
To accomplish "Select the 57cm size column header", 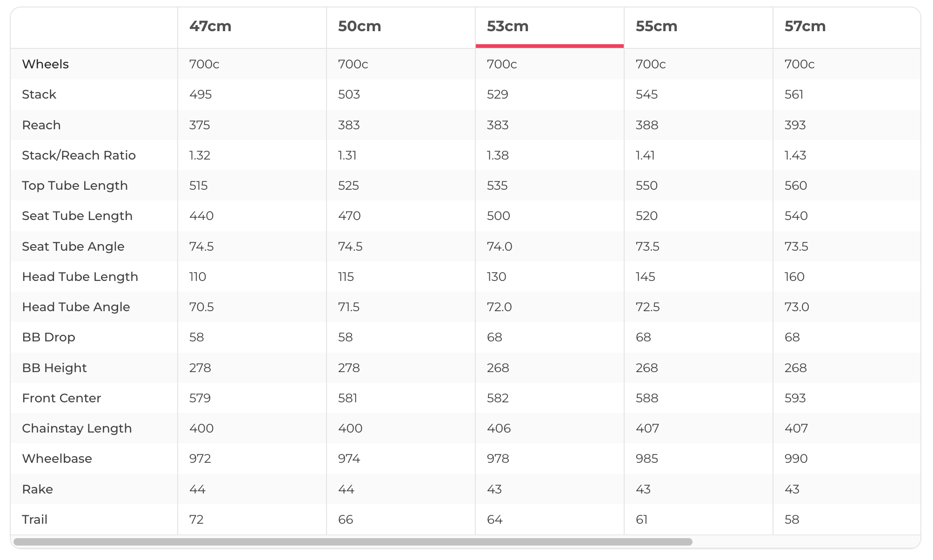I will (x=805, y=27).
